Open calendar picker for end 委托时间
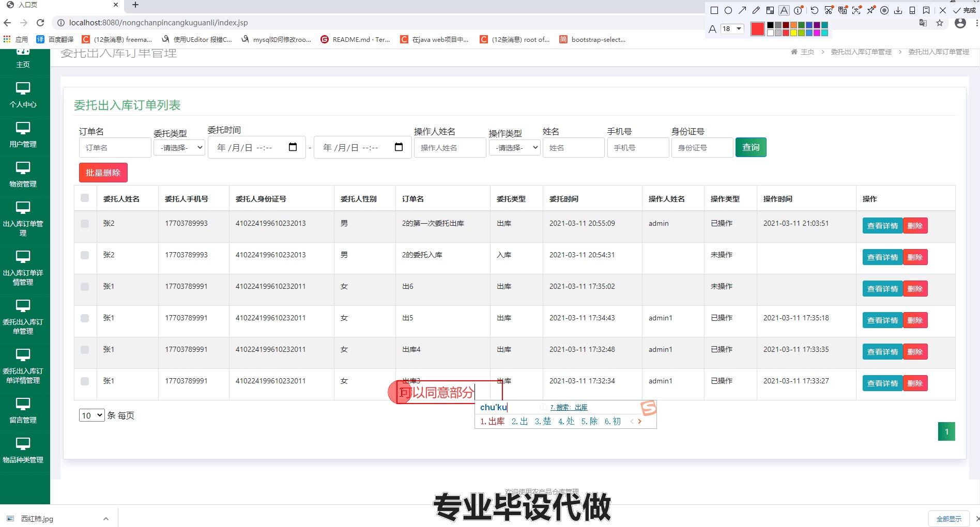This screenshot has height=527, width=980. [x=399, y=147]
